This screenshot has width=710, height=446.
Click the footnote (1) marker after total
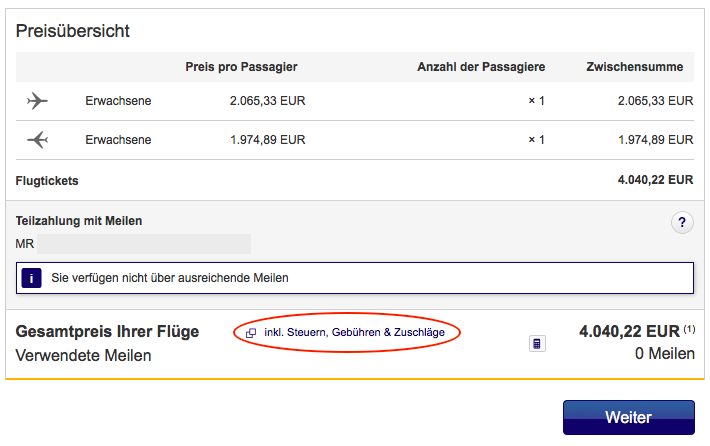pos(690,329)
